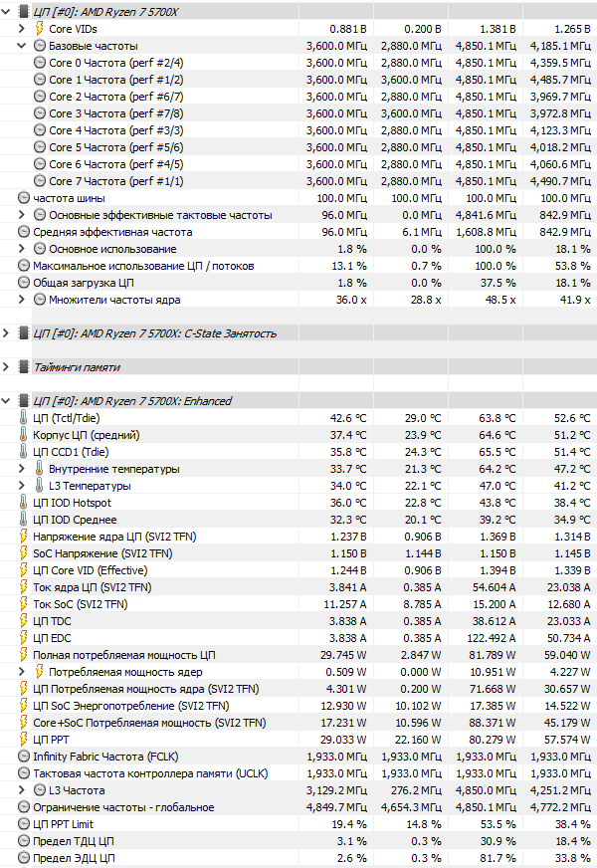Click the lightning icon of Напряжение ядра ЦП
The height and width of the screenshot is (868, 597).
coord(23,537)
